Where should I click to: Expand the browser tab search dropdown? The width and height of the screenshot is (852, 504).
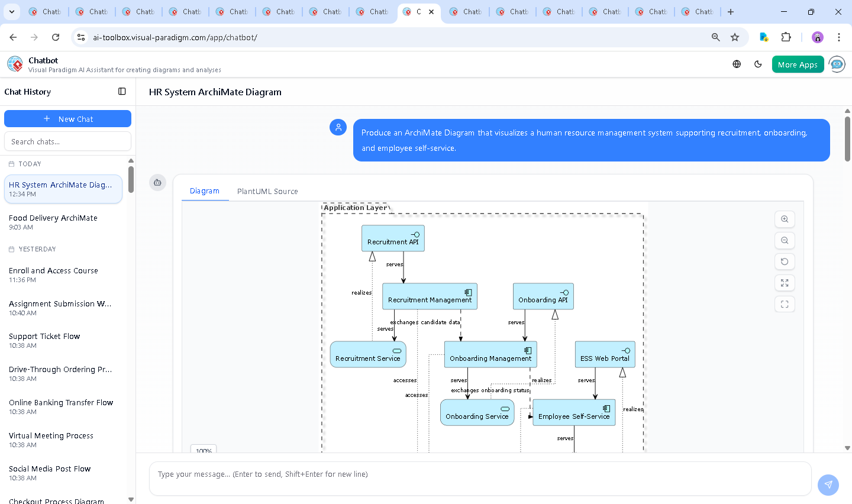pyautogui.click(x=12, y=12)
